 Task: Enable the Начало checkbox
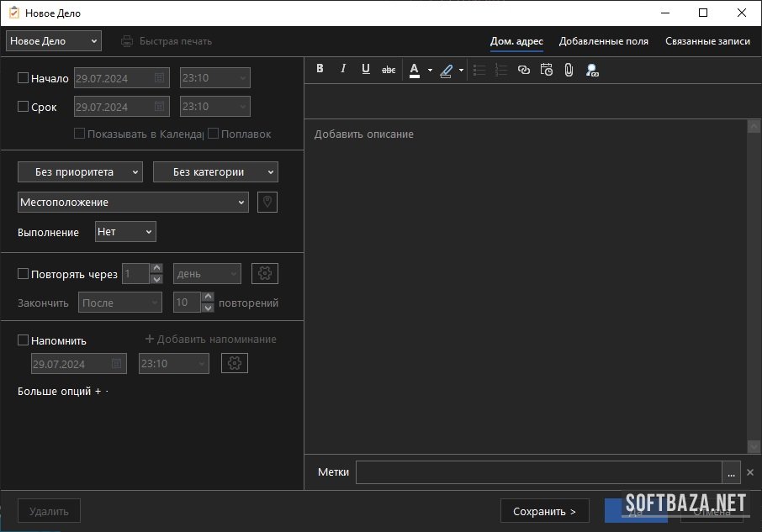coord(24,78)
